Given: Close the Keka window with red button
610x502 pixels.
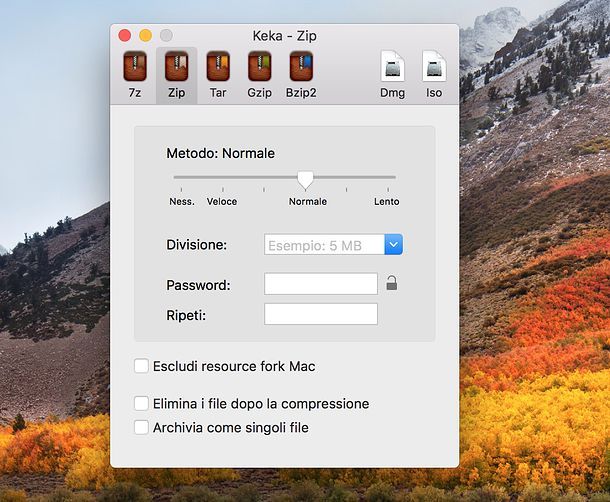Looking at the screenshot, I should point(124,35).
